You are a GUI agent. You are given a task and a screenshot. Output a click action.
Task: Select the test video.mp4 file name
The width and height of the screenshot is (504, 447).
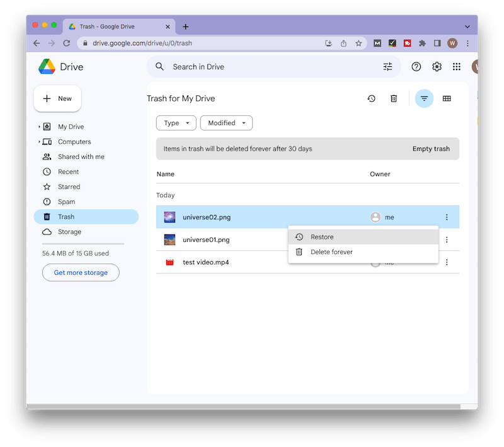[206, 262]
